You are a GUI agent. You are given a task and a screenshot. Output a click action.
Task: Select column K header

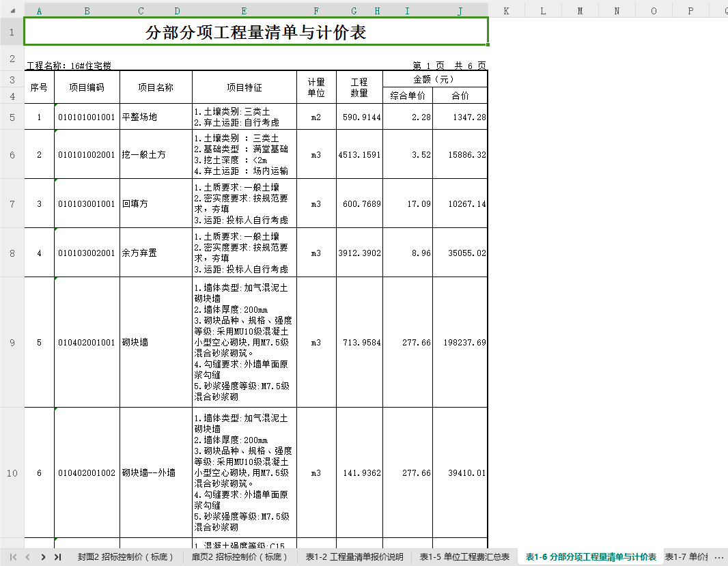pos(506,11)
